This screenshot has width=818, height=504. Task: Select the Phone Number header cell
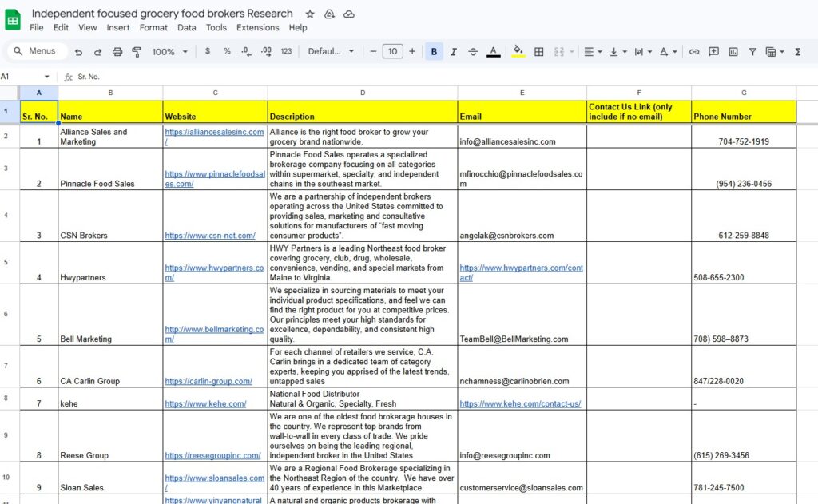tap(744, 112)
